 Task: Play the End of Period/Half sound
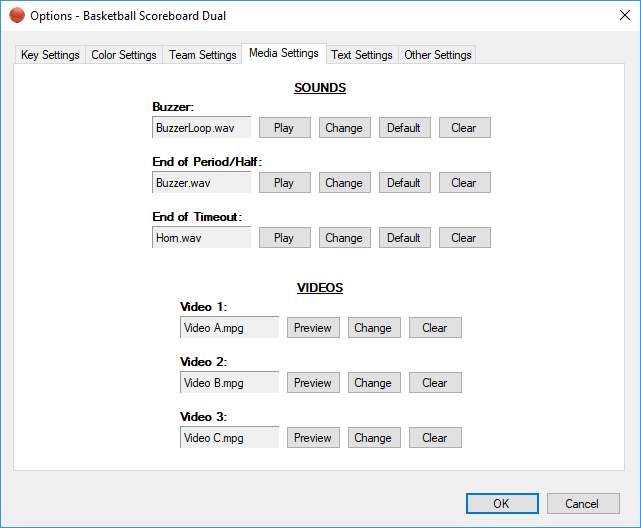284,183
